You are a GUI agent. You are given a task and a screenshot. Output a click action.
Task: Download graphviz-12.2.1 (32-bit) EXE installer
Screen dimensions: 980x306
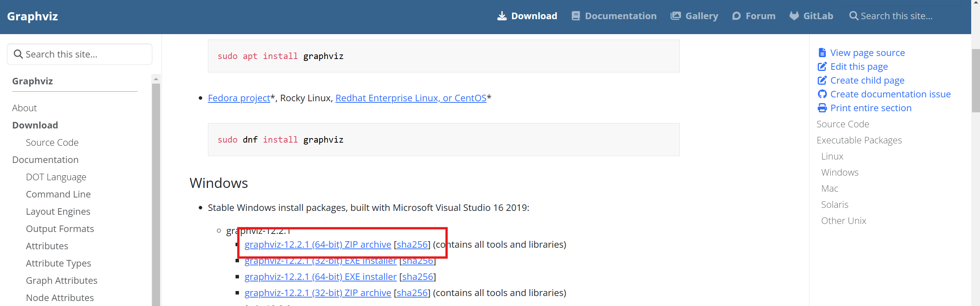pyautogui.click(x=321, y=260)
